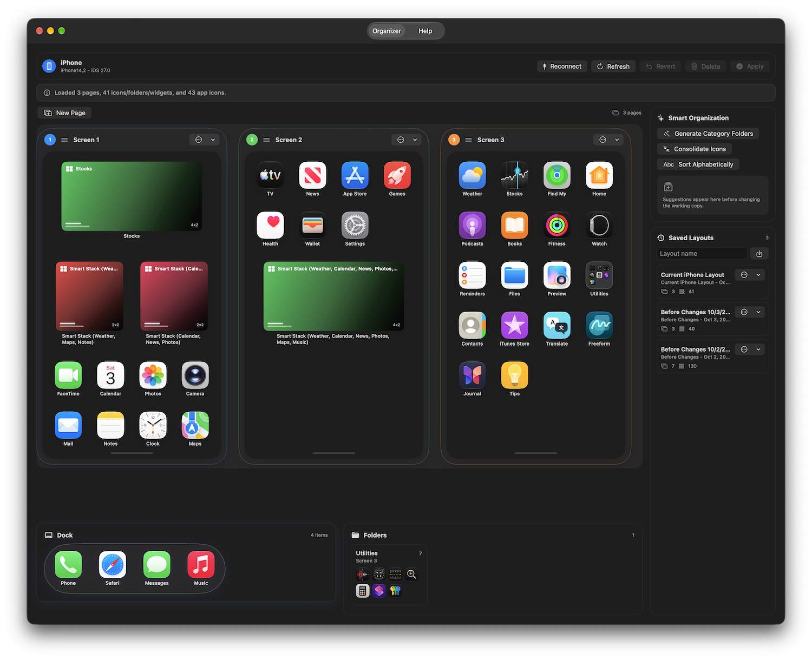Click the News app icon on Screen 2

tap(312, 175)
